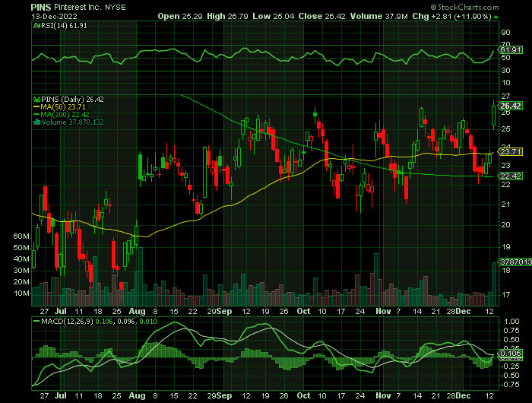Click the 26.42 price tag on right axis
The image size is (532, 403).
click(x=511, y=106)
